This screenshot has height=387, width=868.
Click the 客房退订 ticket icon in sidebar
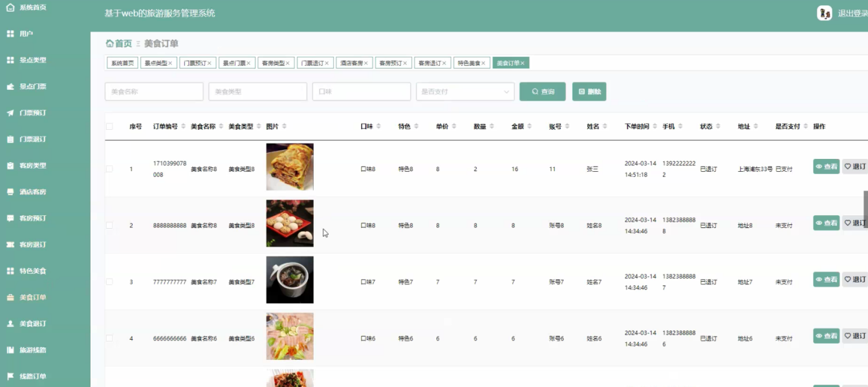(x=10, y=245)
